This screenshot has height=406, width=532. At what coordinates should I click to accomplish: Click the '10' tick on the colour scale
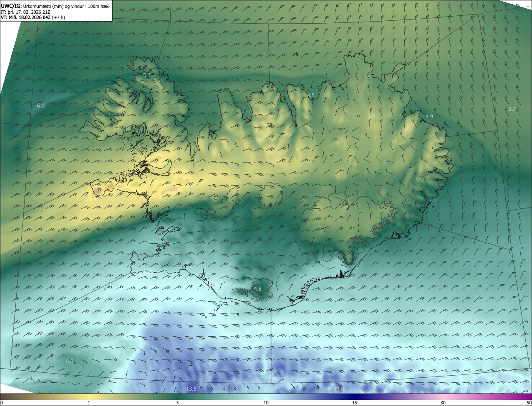(x=266, y=403)
